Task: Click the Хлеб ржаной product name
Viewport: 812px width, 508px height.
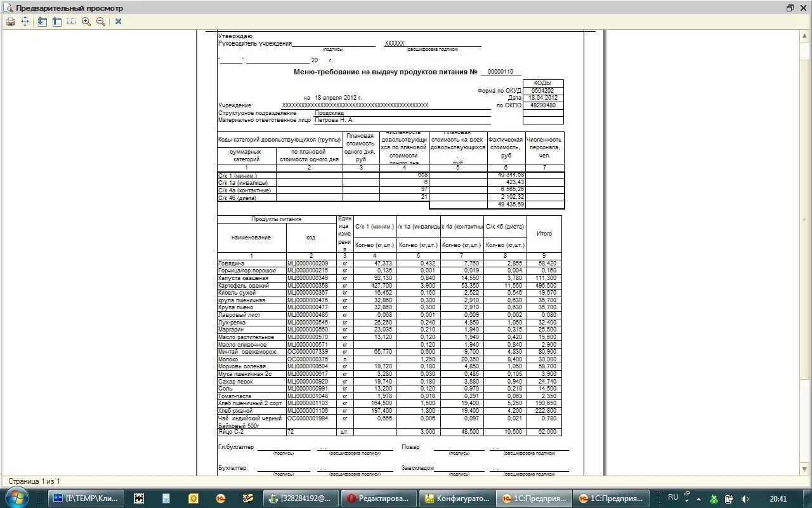Action: click(x=235, y=411)
